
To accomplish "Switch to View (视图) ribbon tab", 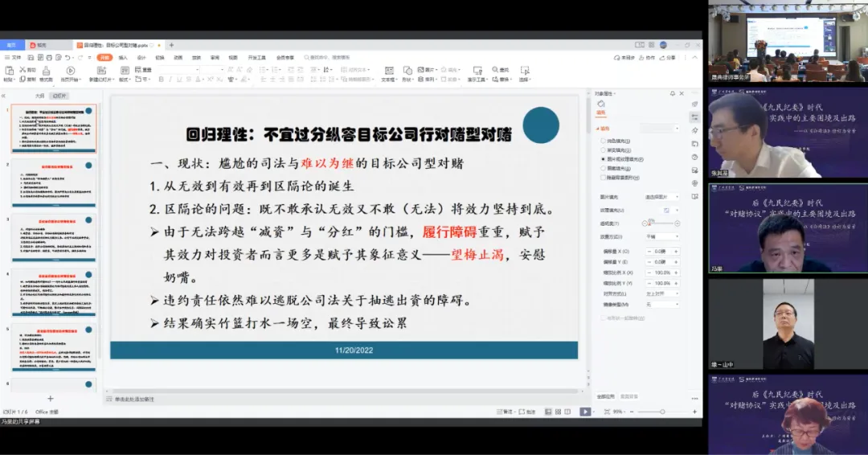I will [233, 58].
